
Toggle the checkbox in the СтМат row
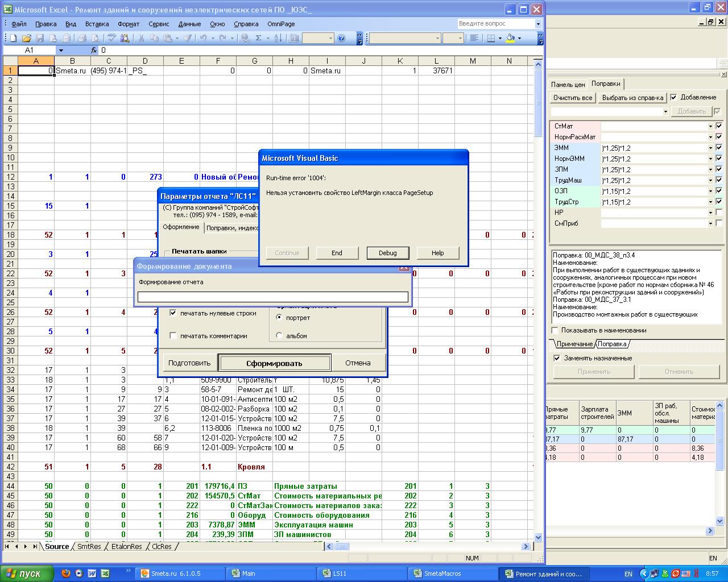[x=719, y=126]
